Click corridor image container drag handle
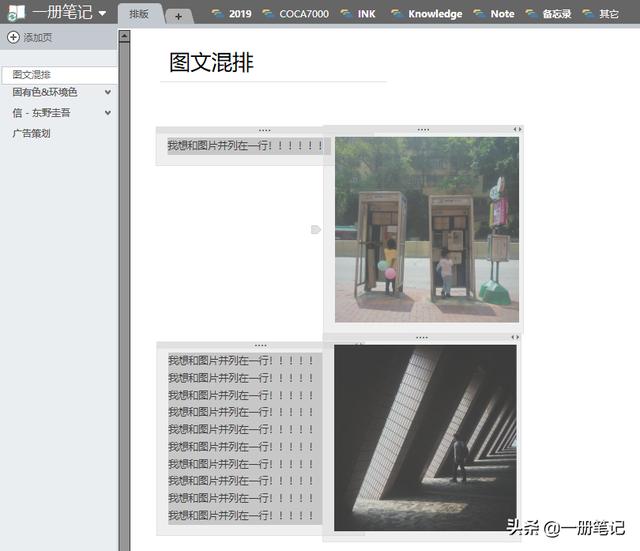Image resolution: width=640 pixels, height=551 pixels. [422, 338]
